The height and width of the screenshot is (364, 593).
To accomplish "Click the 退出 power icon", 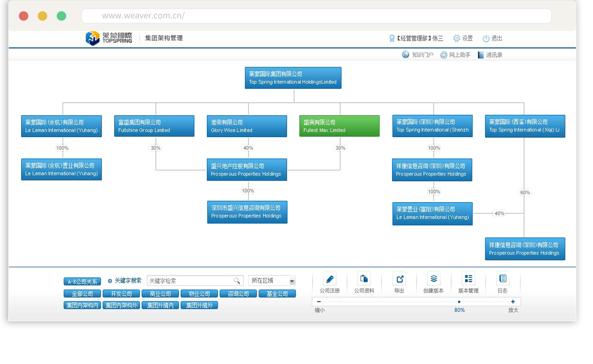I will click(486, 39).
